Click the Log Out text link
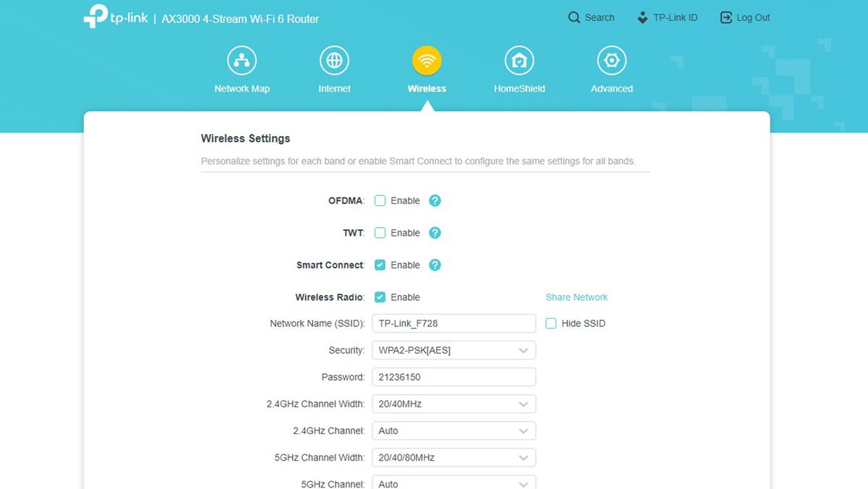Screen dimensions: 868x489 tap(753, 17)
